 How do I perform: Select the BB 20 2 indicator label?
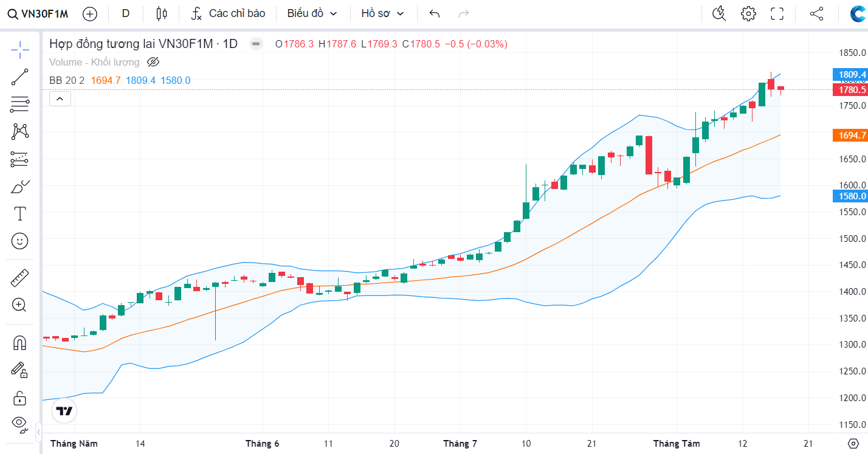click(x=67, y=80)
